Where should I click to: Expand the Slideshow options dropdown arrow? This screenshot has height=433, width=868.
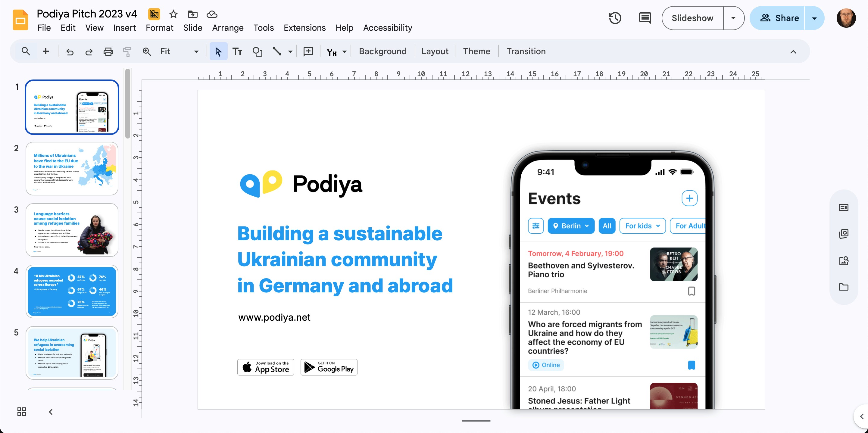click(733, 18)
